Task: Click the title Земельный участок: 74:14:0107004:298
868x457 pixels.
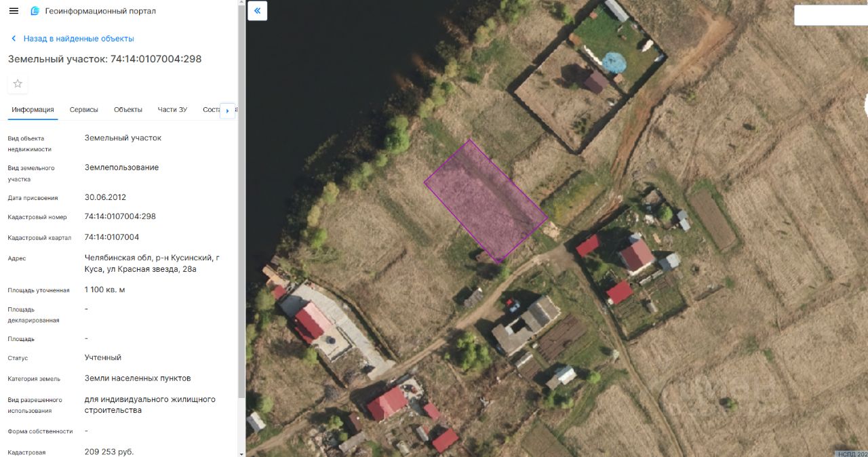Action: point(105,59)
